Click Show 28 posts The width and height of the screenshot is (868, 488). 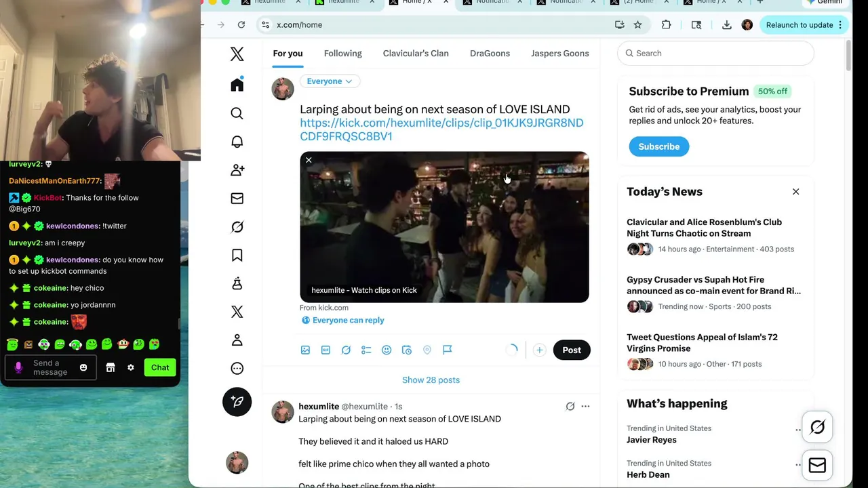pyautogui.click(x=431, y=380)
